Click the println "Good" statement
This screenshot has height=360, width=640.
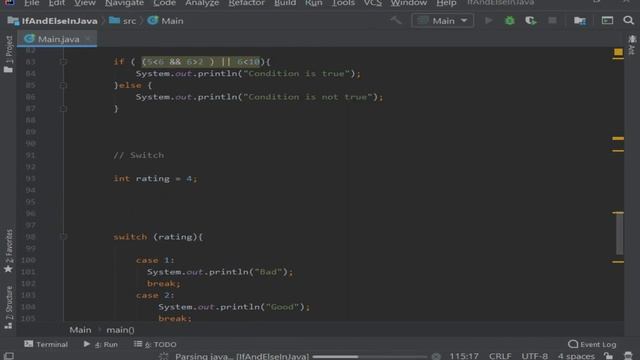coord(234,307)
